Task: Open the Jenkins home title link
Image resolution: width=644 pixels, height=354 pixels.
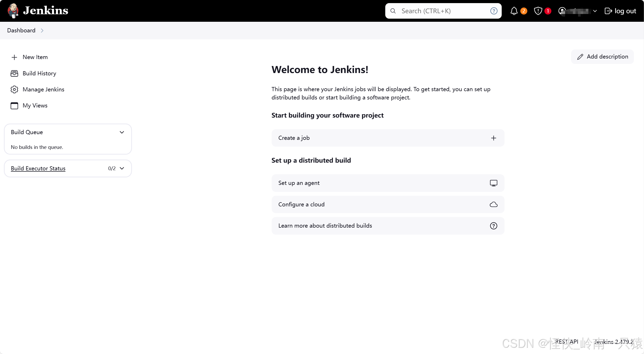Action: [x=46, y=11]
